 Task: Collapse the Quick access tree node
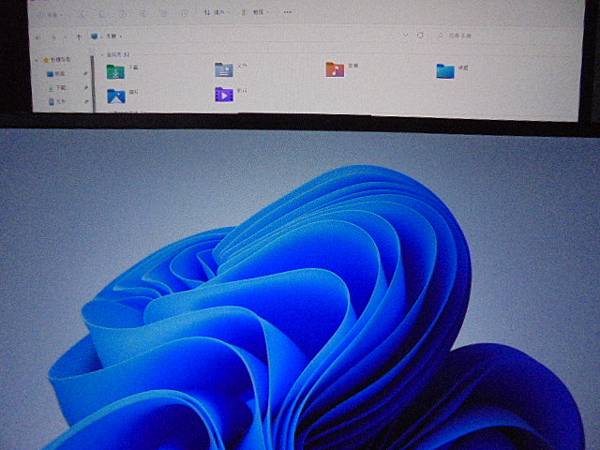tap(37, 60)
